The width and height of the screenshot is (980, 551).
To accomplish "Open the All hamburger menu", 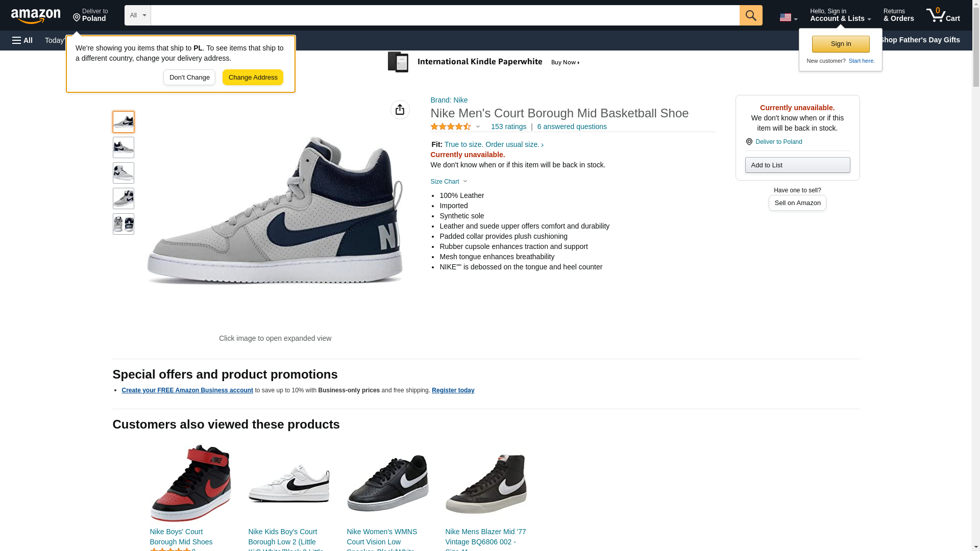I will 22,40.
